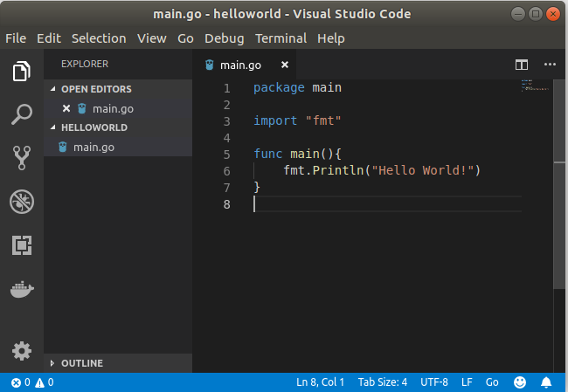Open the Help menu
Screen dimensions: 568x392
[330, 38]
